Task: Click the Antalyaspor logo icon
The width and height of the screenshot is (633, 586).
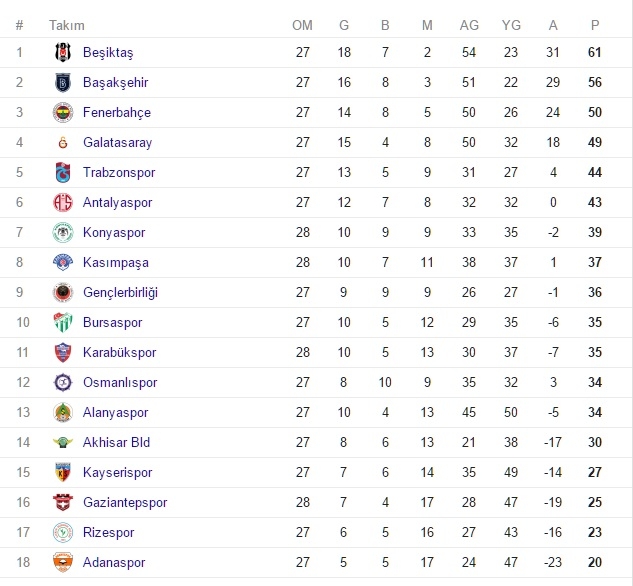Action: [x=63, y=202]
